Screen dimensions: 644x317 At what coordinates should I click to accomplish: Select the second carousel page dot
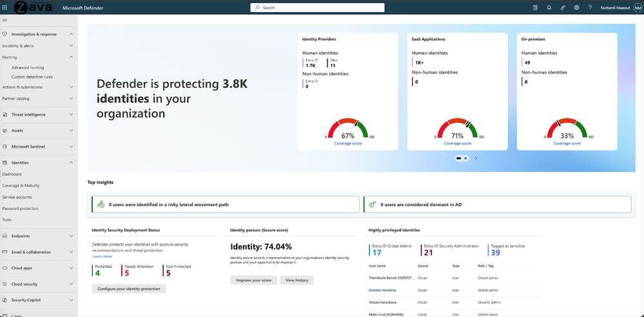click(x=465, y=158)
